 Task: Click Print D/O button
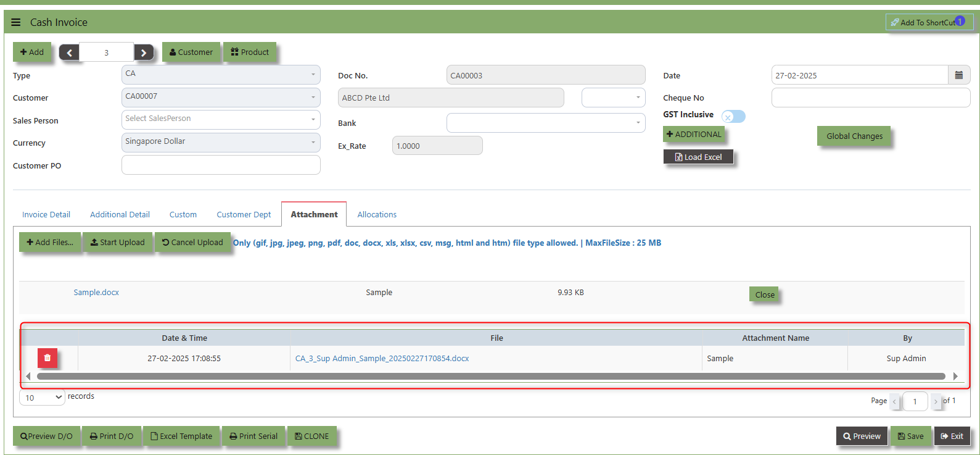coord(112,436)
